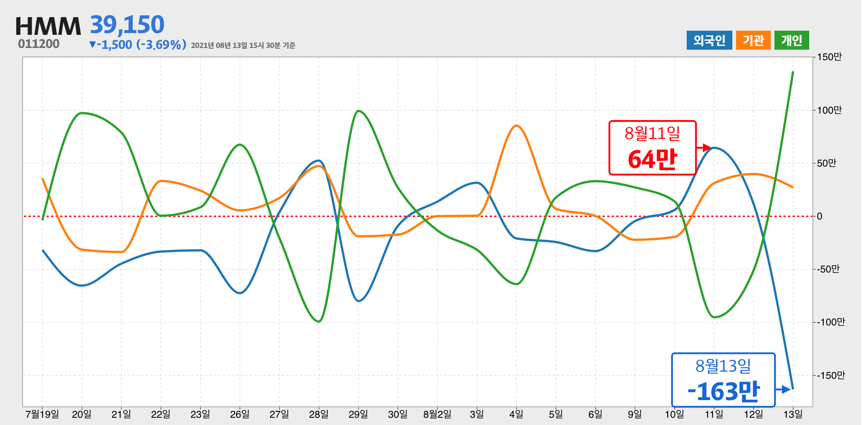Click the green line peak at 13일
The width and height of the screenshot is (868, 425).
[x=793, y=72]
